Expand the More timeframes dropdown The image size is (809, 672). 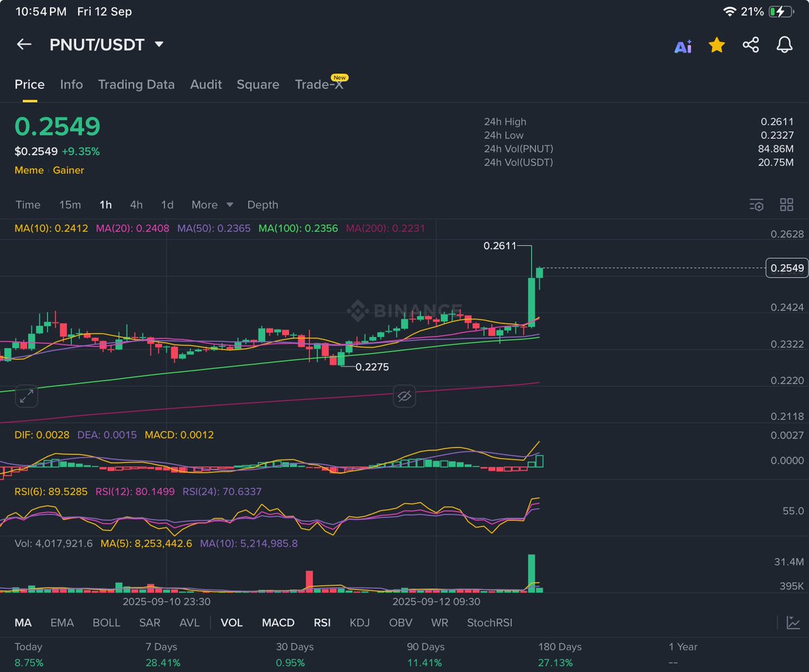click(x=212, y=205)
